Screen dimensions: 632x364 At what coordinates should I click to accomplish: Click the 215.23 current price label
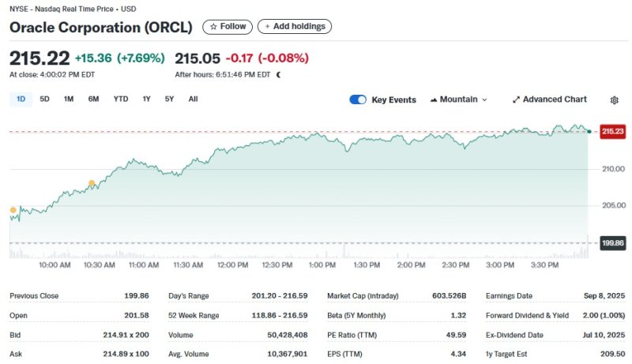coord(612,131)
